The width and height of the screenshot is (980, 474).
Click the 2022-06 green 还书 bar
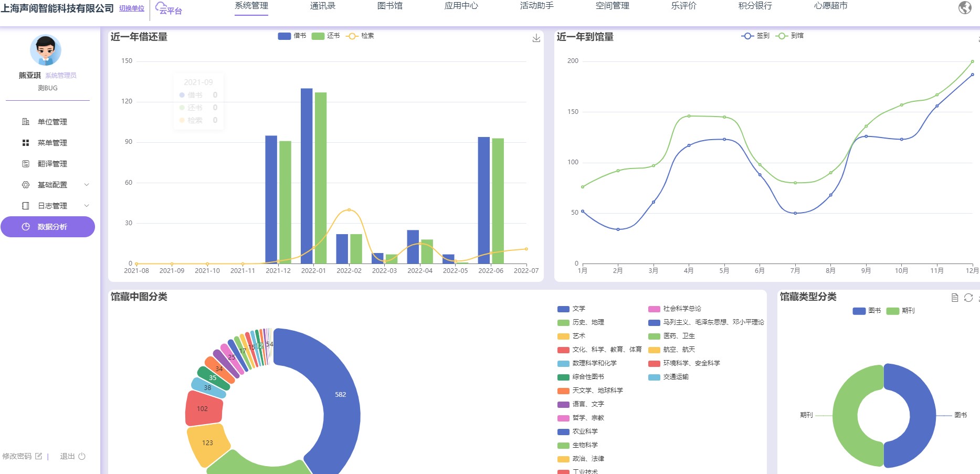(x=498, y=201)
